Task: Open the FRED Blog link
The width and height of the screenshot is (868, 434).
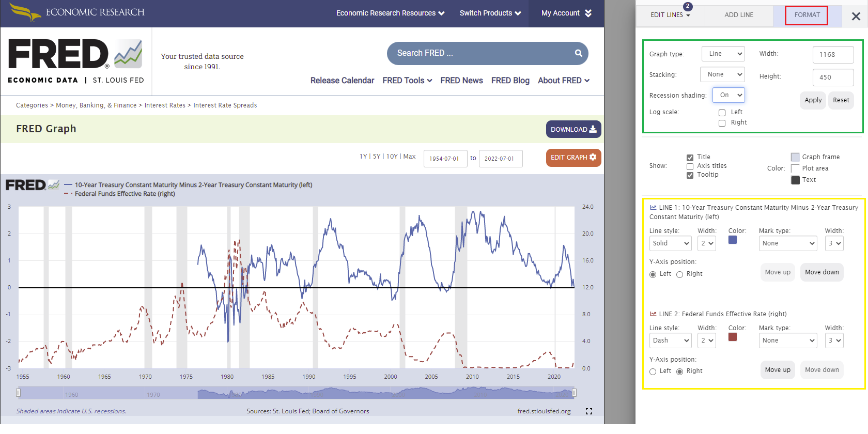Action: pos(510,81)
